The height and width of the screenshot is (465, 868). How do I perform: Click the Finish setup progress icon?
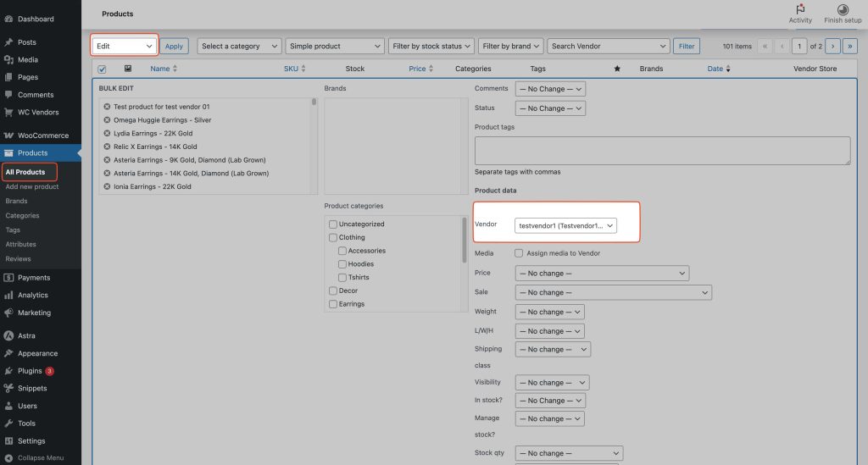point(843,9)
